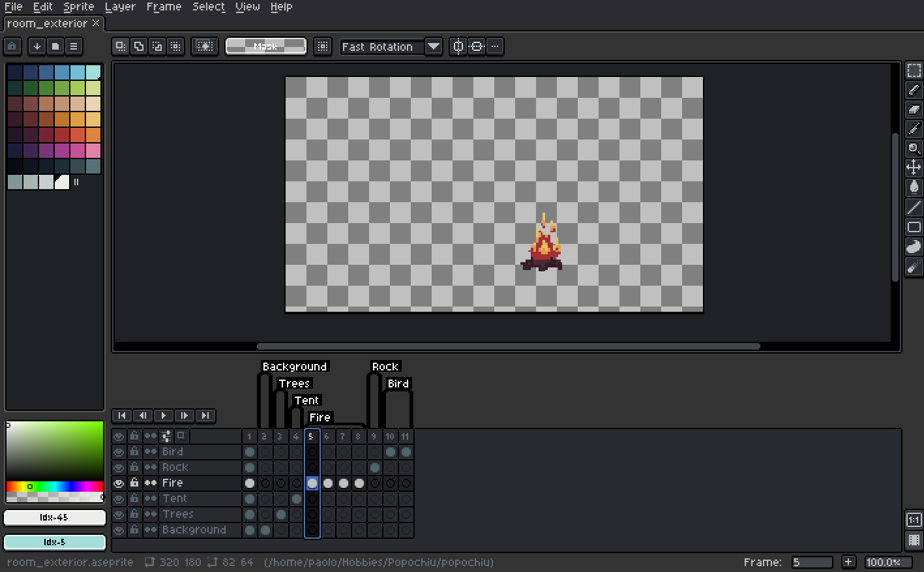Choose Intersect selection mode icon
The image size is (924, 572).
click(x=175, y=46)
